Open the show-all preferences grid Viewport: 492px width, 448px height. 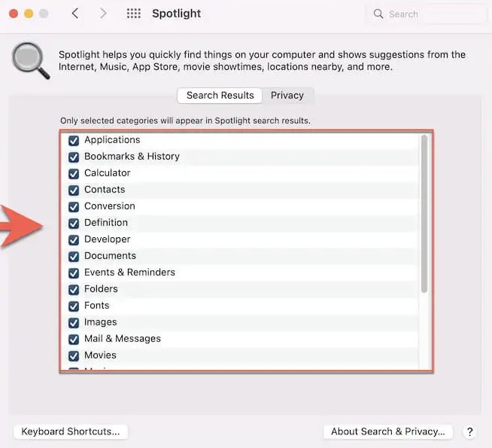pyautogui.click(x=134, y=14)
